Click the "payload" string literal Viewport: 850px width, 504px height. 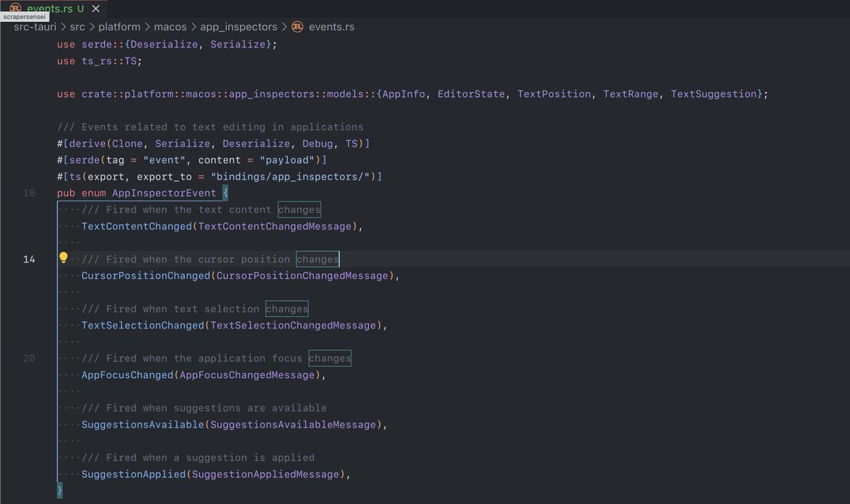pyautogui.click(x=287, y=160)
